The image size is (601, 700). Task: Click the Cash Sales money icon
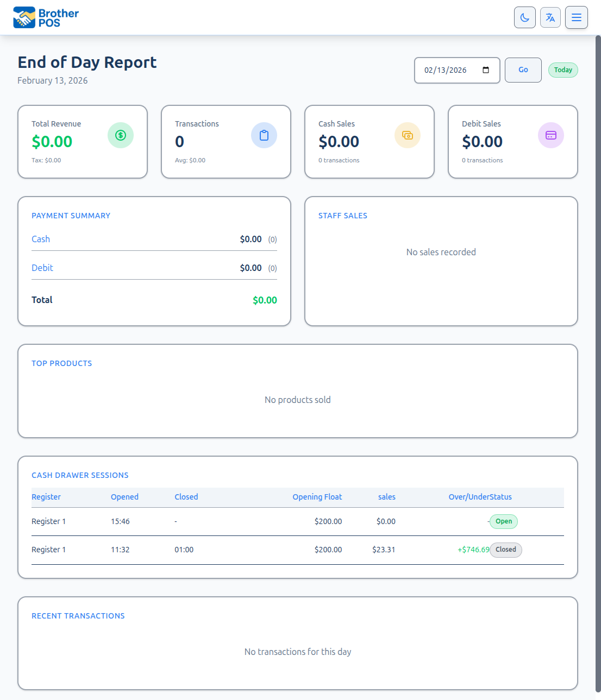tap(408, 135)
